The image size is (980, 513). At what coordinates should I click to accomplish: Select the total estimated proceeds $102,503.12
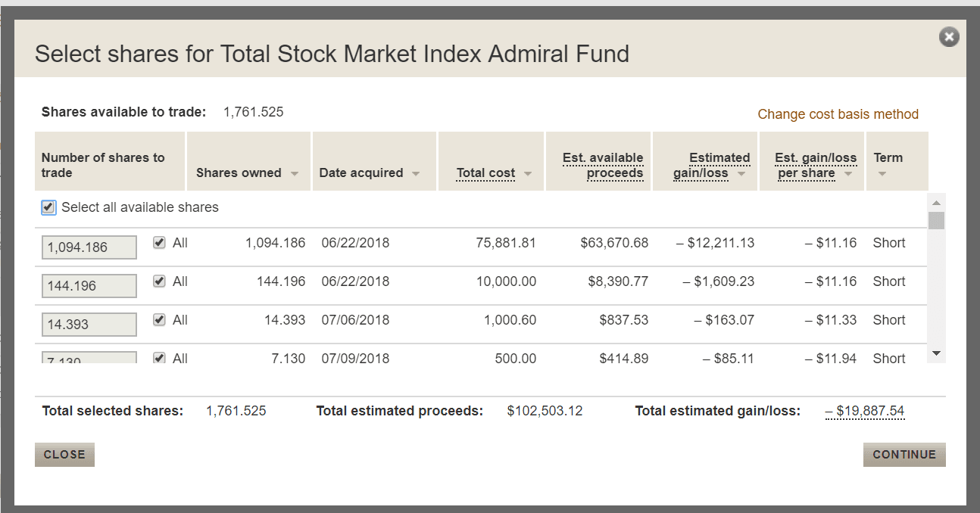tap(545, 412)
